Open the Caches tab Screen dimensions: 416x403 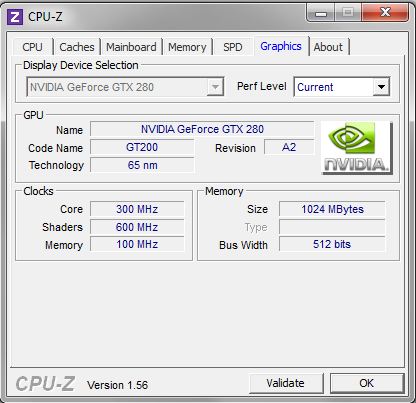[x=77, y=47]
